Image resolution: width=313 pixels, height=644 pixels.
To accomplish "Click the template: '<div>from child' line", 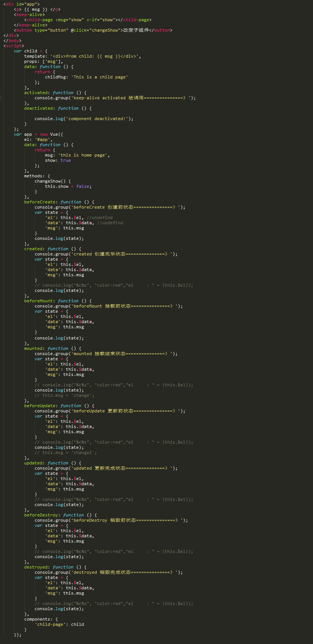I will point(83,56).
